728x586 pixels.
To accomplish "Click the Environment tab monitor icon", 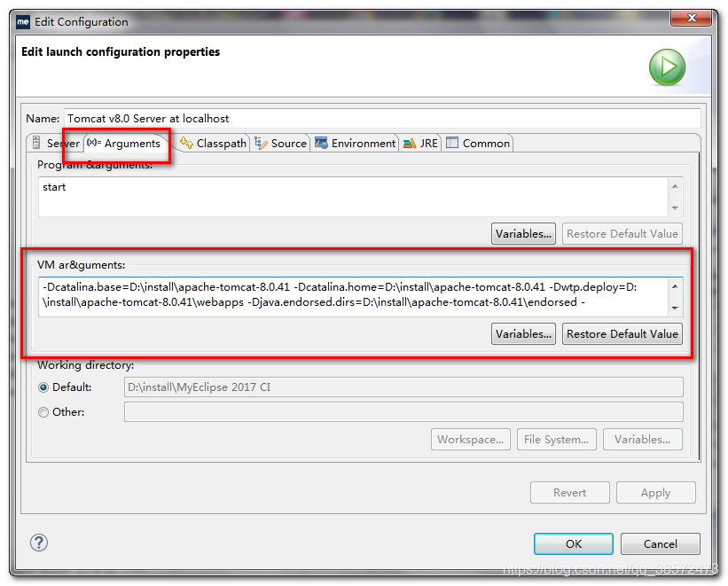I will pos(321,143).
